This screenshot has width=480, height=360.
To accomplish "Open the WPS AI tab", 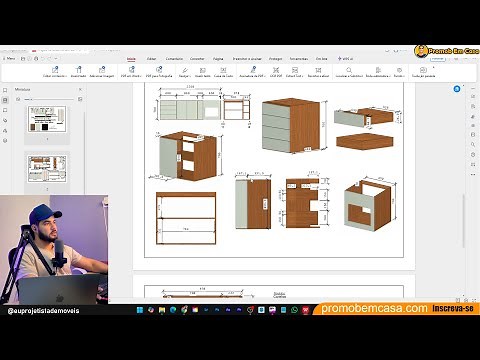I will click(x=345, y=59).
